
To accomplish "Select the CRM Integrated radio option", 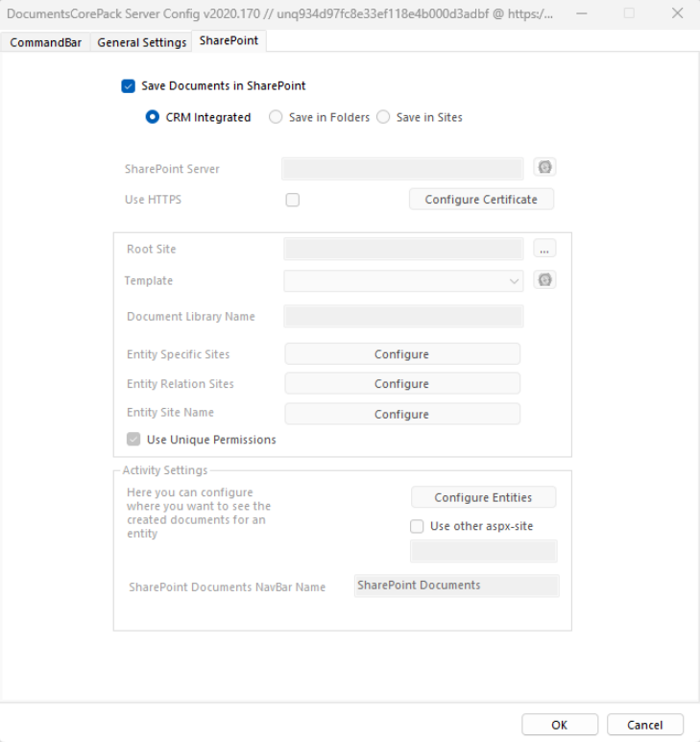I will 152,117.
